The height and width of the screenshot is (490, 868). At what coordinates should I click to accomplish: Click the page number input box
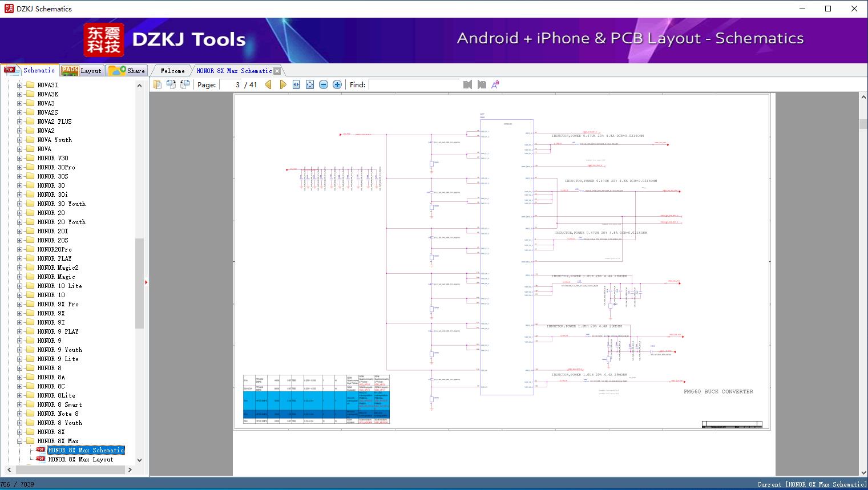coord(230,84)
